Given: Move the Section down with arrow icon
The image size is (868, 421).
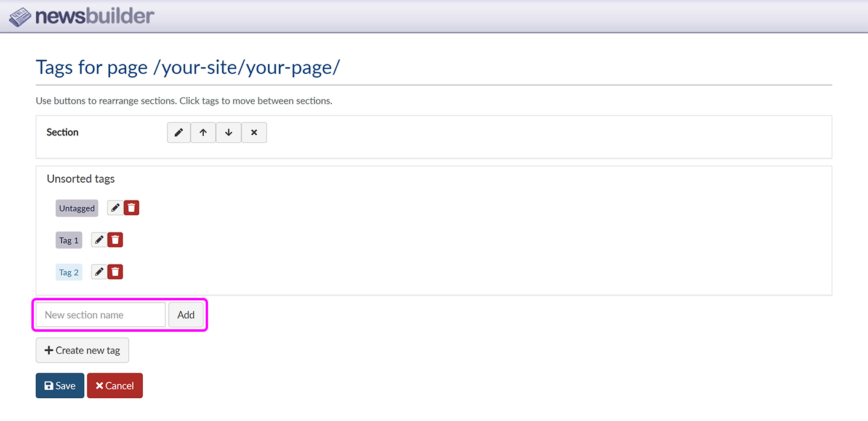Looking at the screenshot, I should (228, 132).
